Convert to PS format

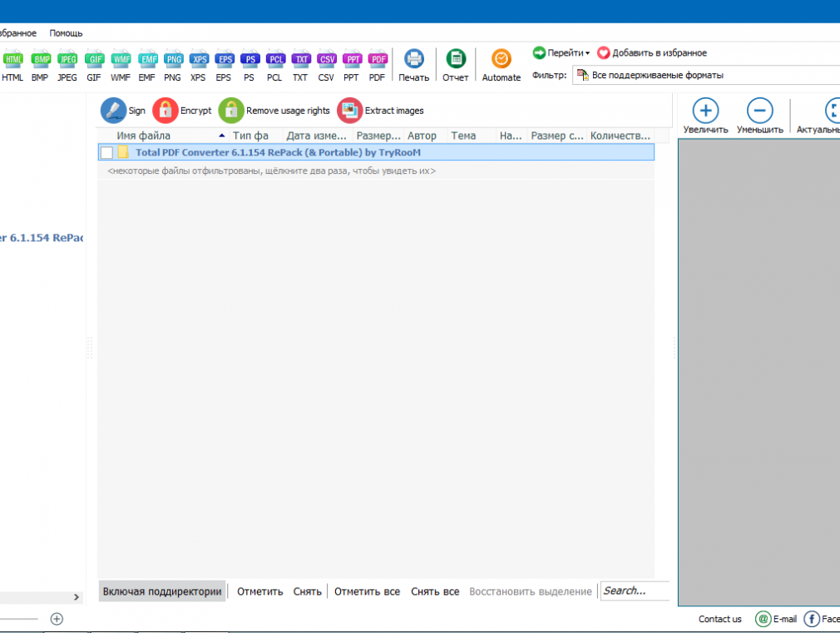pyautogui.click(x=250, y=66)
